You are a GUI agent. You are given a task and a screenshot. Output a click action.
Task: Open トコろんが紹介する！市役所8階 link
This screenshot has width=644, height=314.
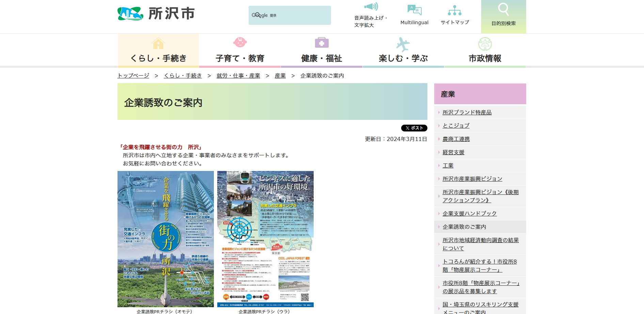480,266
